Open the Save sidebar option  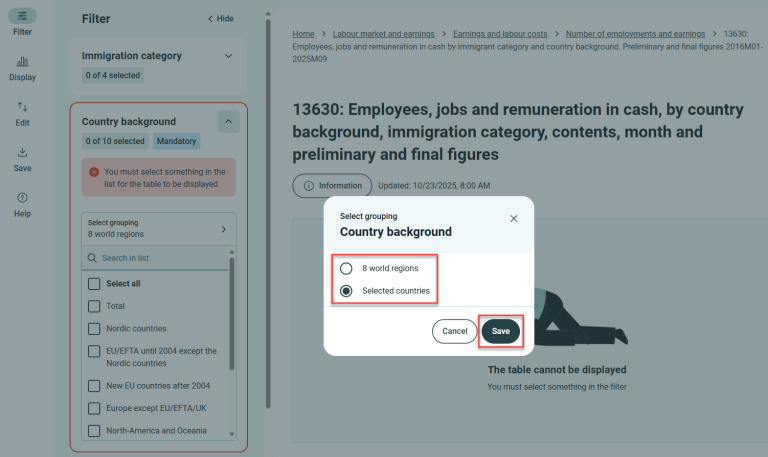pyautogui.click(x=23, y=160)
